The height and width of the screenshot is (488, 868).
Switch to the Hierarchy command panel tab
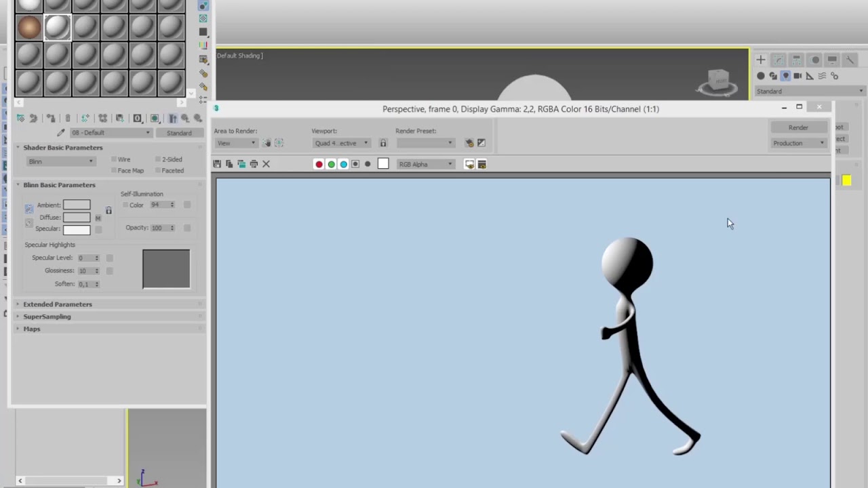[797, 60]
